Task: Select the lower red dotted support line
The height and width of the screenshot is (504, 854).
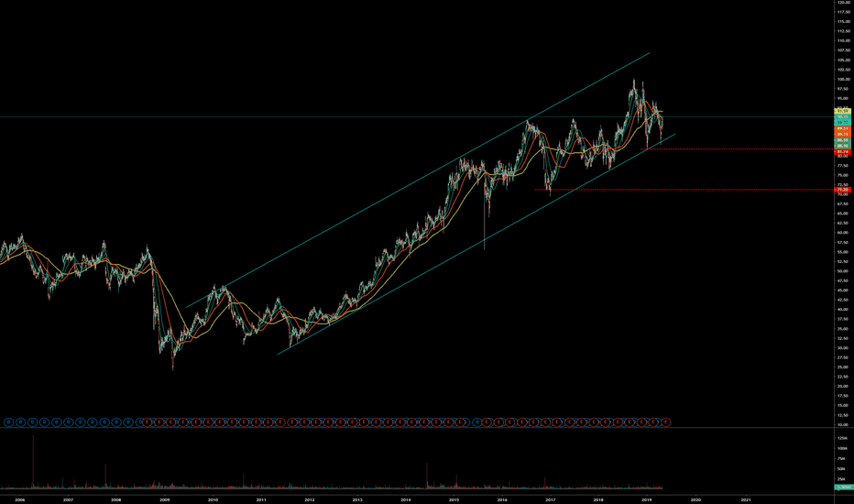Action: pos(684,190)
